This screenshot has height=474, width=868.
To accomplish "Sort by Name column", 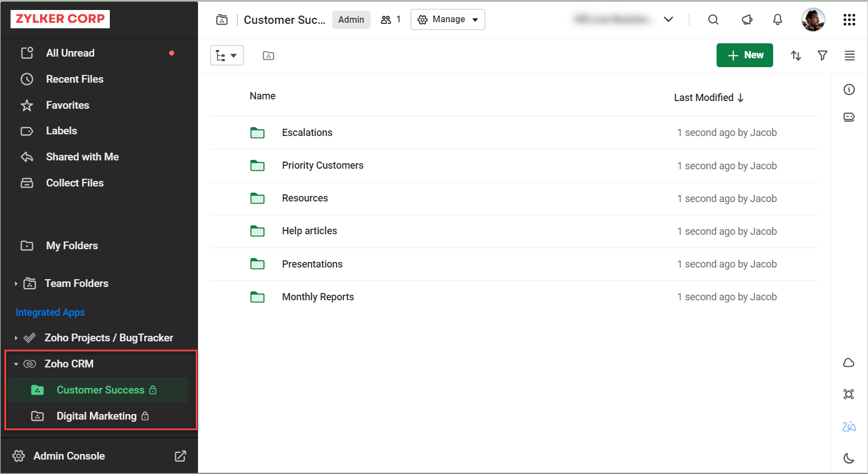I will pos(262,96).
